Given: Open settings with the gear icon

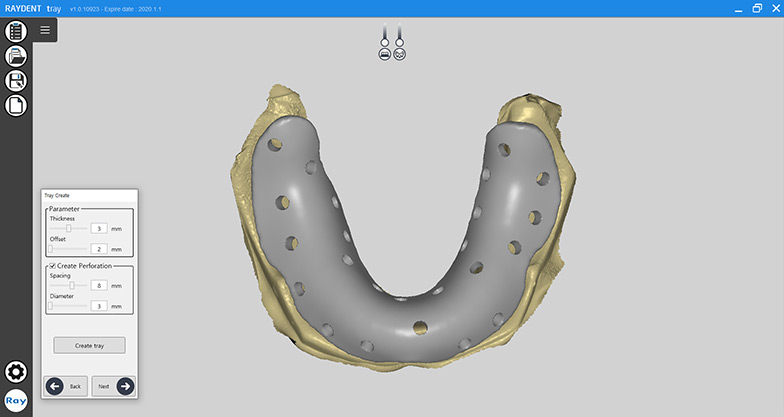Looking at the screenshot, I should click(x=16, y=372).
